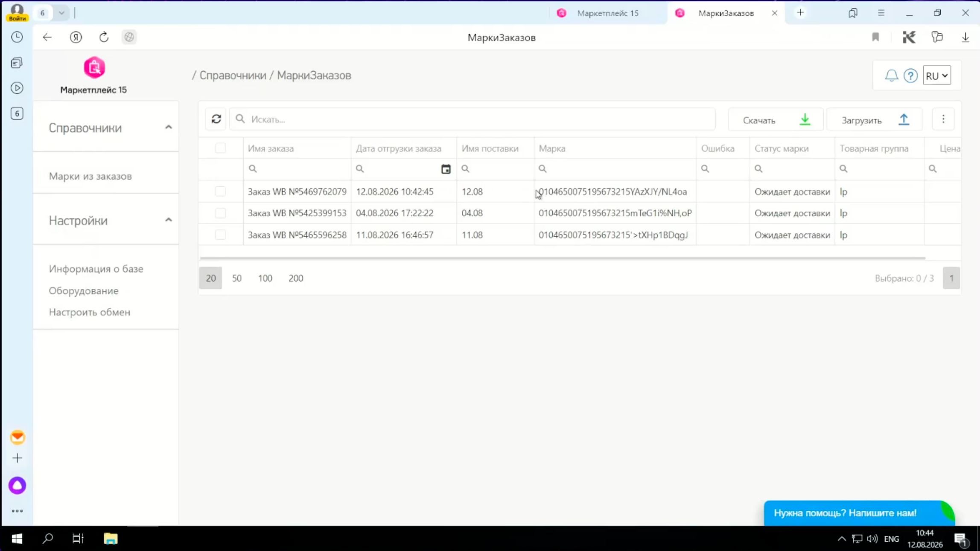
Task: Click the table refresh icon
Action: point(216,119)
